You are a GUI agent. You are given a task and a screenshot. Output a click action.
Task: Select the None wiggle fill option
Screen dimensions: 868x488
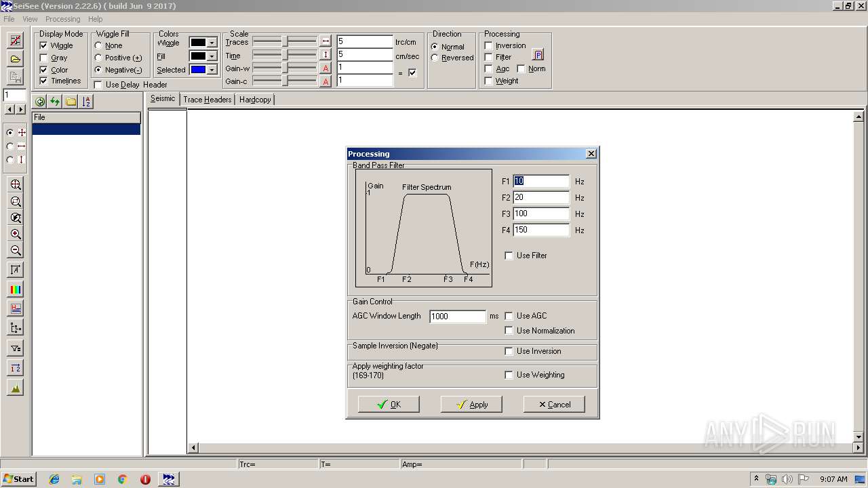point(98,45)
